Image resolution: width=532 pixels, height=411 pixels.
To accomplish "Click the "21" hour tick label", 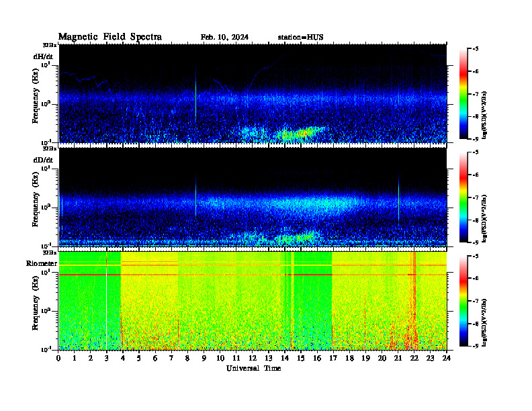I will 398,358.
